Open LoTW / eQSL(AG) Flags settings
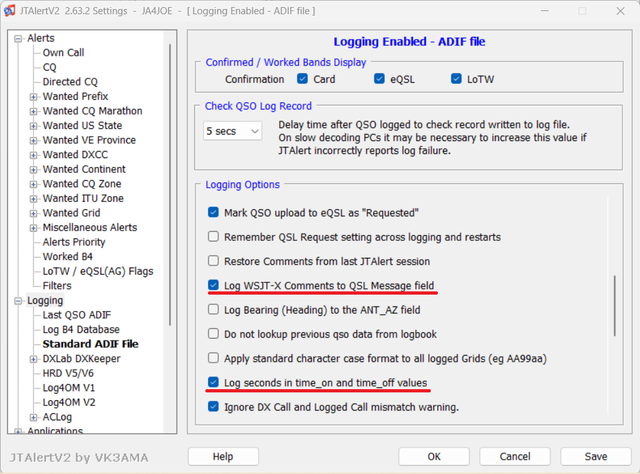 click(x=98, y=271)
